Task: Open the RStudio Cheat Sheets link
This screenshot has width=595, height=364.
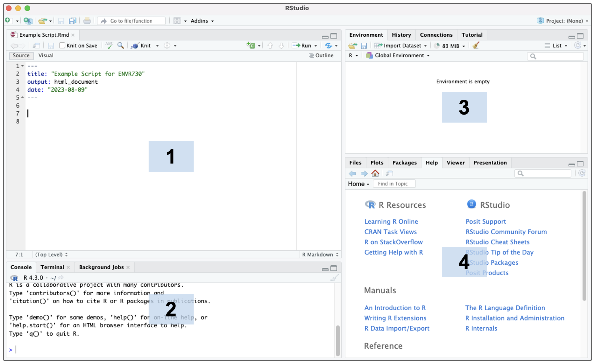Action: pos(497,242)
